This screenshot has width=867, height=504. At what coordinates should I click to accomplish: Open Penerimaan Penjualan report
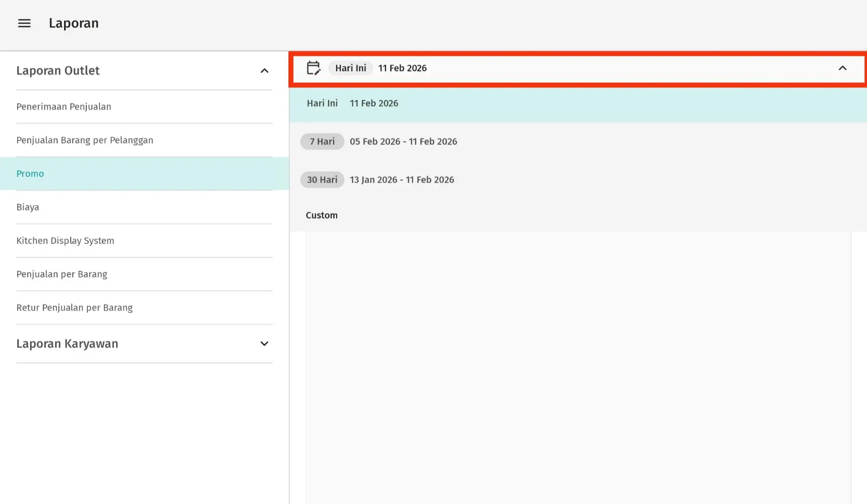point(64,107)
